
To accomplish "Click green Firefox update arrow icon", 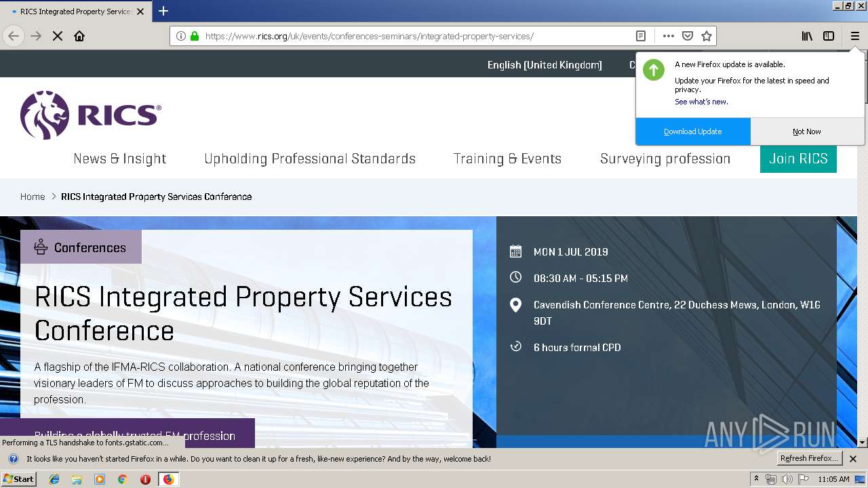I will (654, 69).
